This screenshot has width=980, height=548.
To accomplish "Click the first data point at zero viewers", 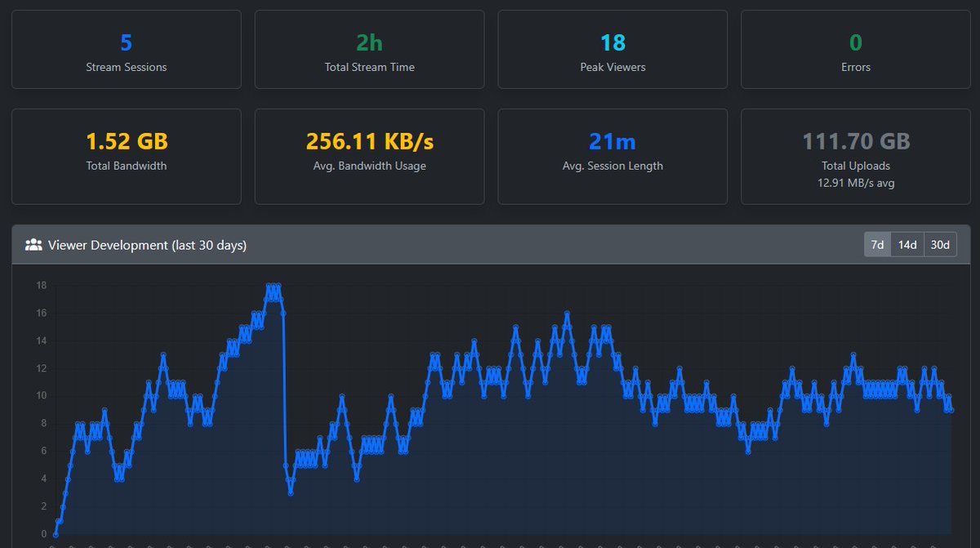I will (x=55, y=535).
